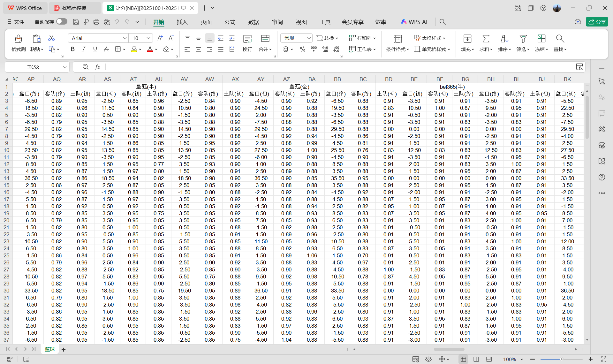This screenshot has width=613, height=364.
Task: Click the insert function fx icon
Action: click(97, 67)
